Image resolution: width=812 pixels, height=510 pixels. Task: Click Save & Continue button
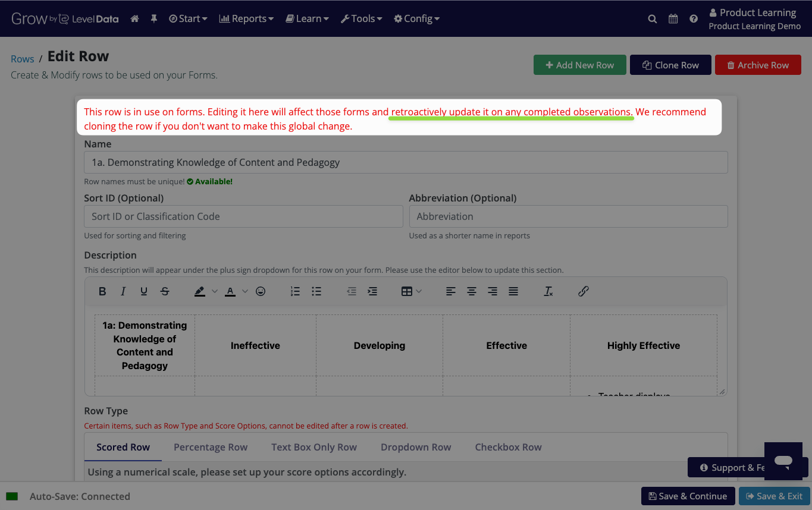point(688,496)
